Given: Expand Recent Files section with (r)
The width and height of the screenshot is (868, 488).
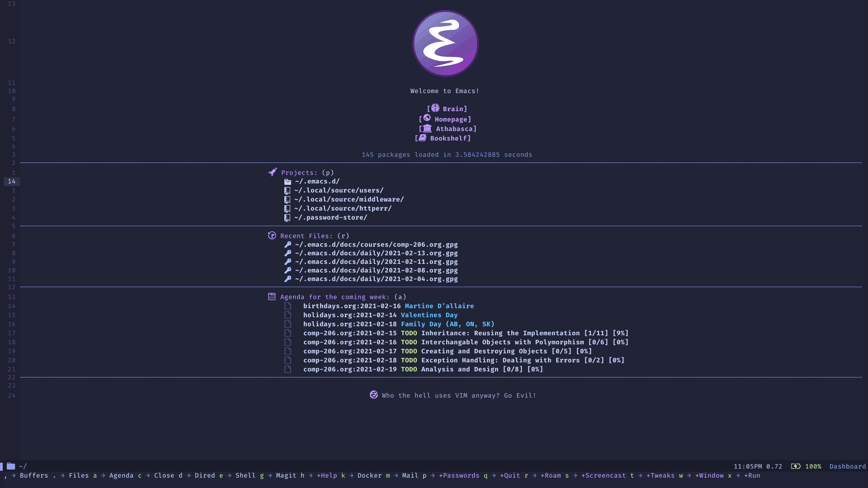Looking at the screenshot, I should click(307, 235).
